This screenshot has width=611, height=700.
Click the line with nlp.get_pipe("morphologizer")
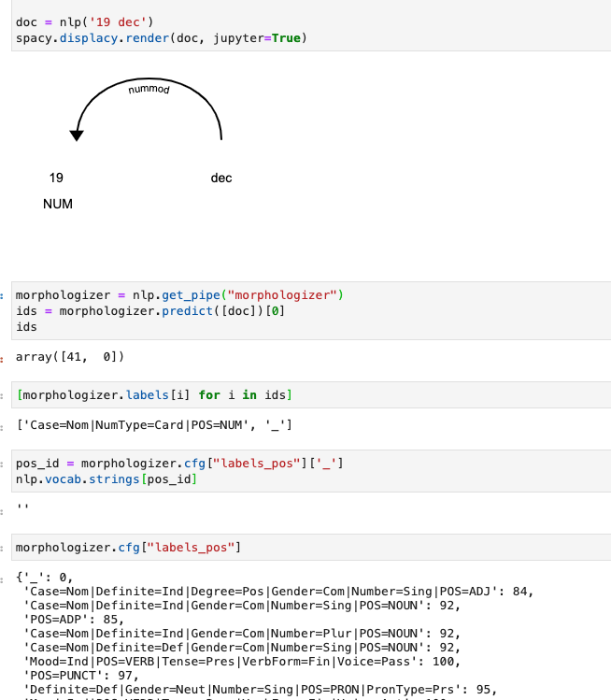179,295
